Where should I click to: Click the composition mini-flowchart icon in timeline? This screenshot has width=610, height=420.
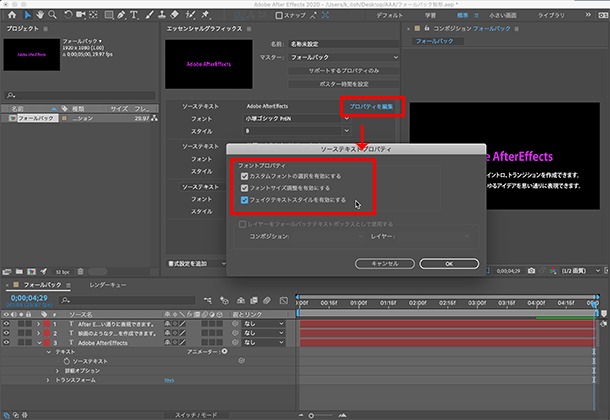[208, 300]
